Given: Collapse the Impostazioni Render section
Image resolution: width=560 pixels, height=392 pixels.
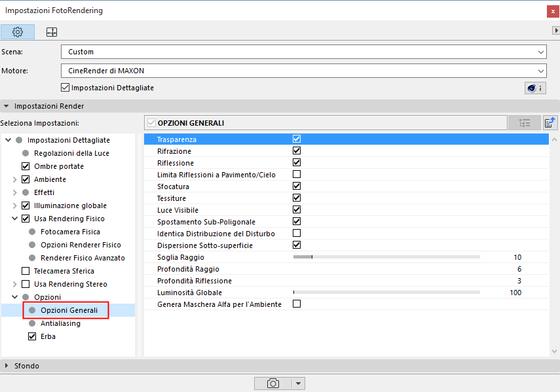Looking at the screenshot, I should (x=7, y=106).
